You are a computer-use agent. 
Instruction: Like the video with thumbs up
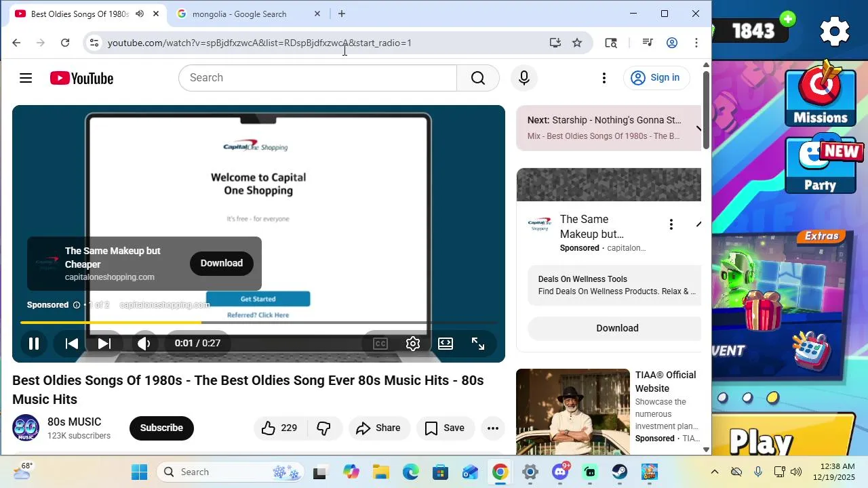(280, 428)
